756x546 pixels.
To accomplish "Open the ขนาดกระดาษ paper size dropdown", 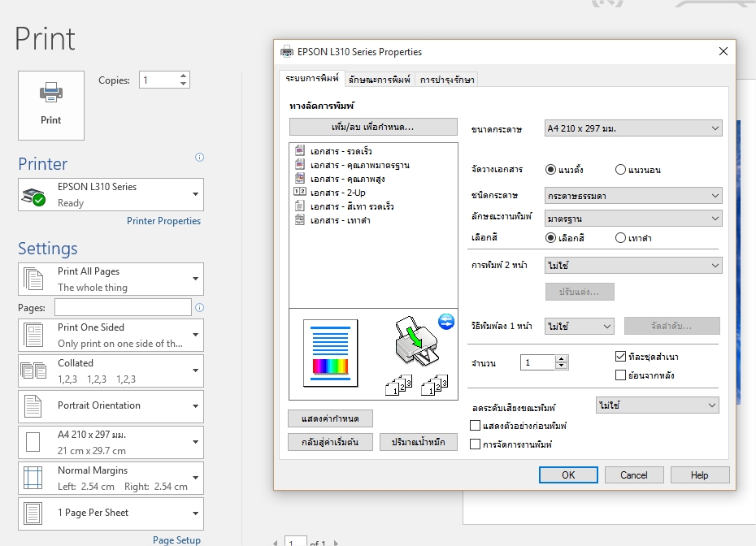I will [633, 128].
